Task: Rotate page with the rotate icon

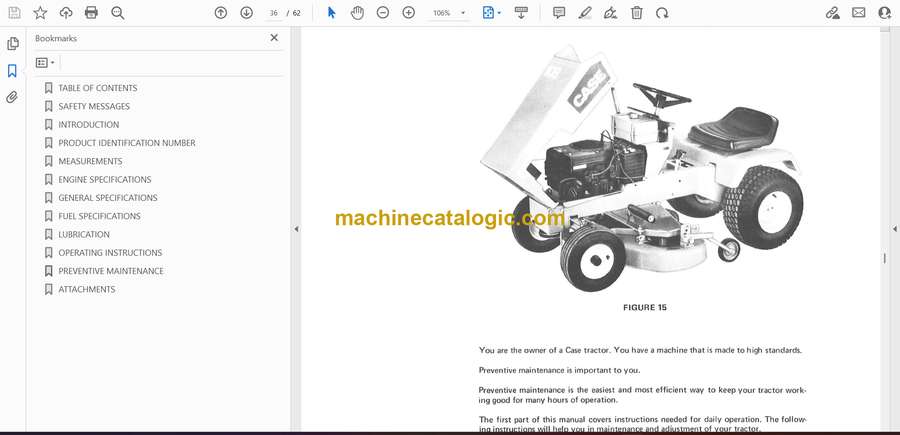Action: click(x=662, y=13)
